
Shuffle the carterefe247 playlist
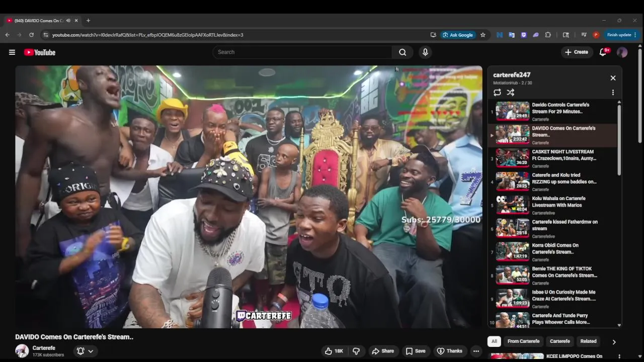pos(510,93)
